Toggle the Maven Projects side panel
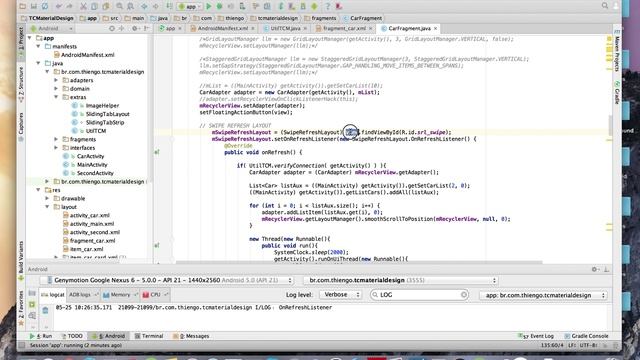This screenshot has height=360, width=640. point(617,51)
